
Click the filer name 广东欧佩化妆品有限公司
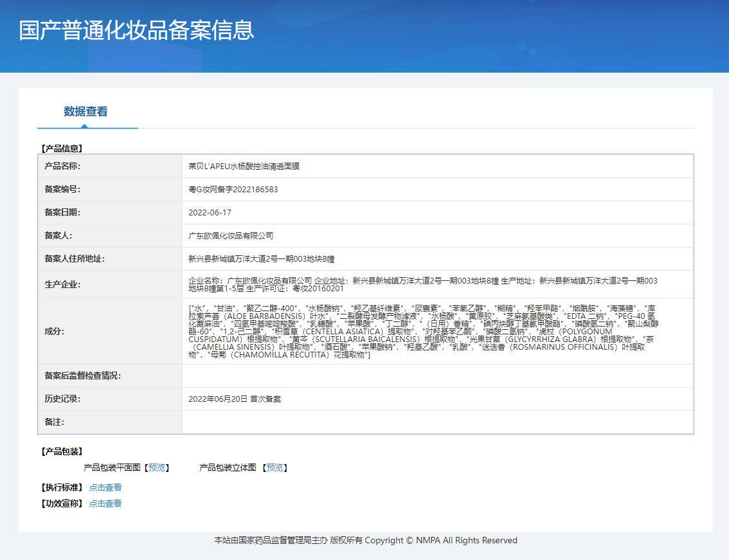(x=231, y=236)
